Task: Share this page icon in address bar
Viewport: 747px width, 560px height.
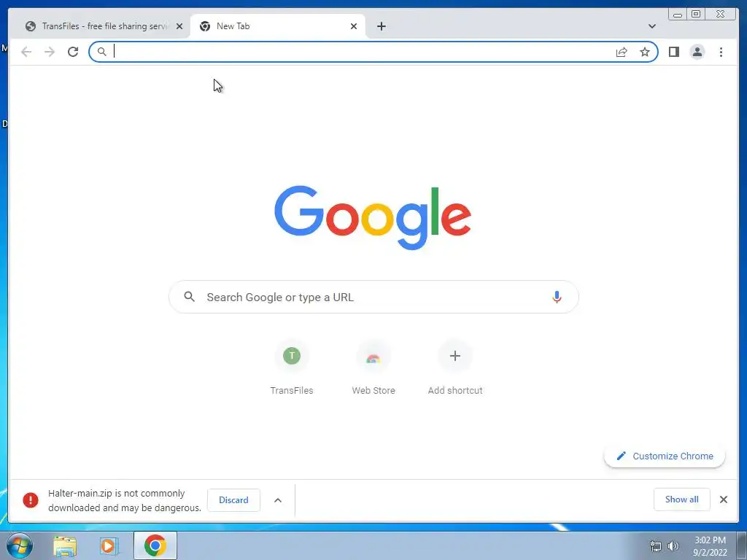Action: click(x=622, y=52)
